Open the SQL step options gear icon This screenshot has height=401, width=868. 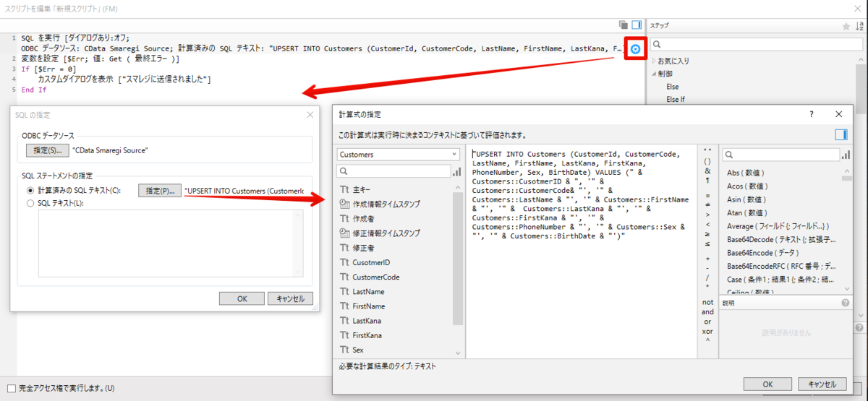tap(636, 49)
